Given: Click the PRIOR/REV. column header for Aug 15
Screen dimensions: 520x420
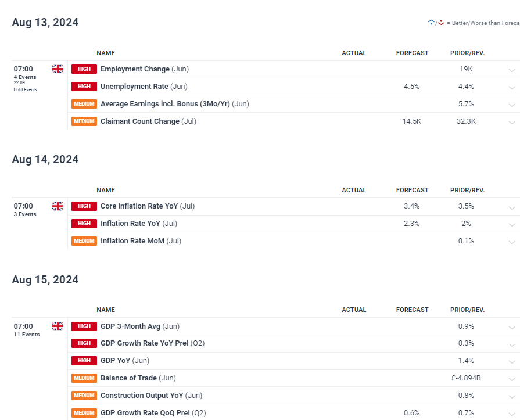Looking at the screenshot, I should coord(467,310).
